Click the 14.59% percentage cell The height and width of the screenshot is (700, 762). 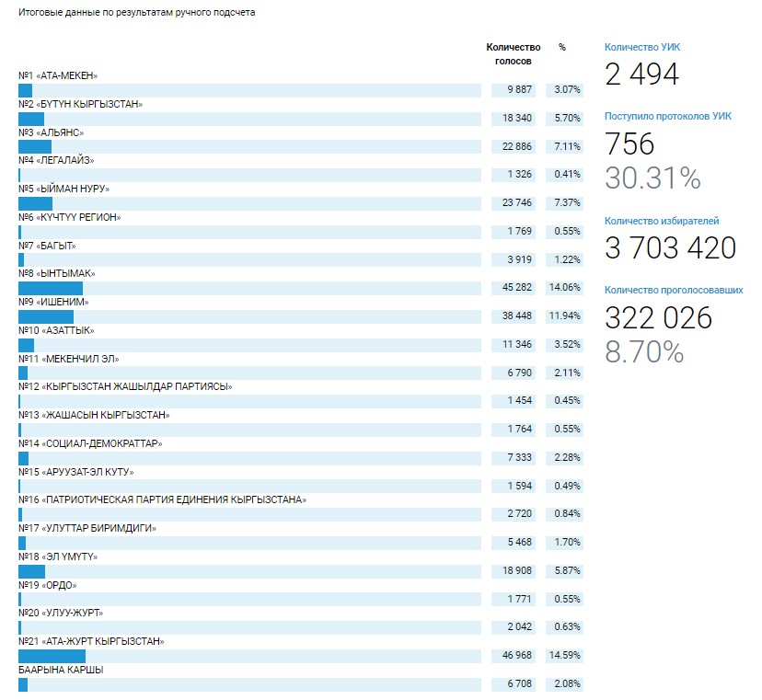click(566, 656)
